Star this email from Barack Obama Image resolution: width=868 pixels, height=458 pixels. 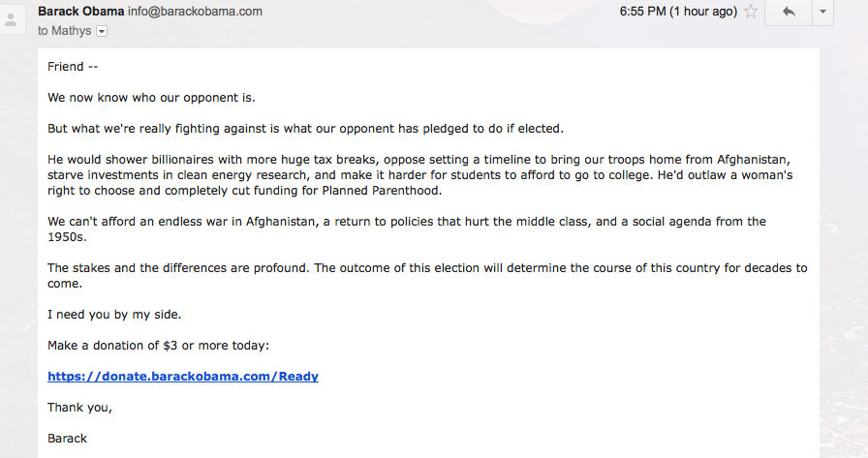pos(750,12)
